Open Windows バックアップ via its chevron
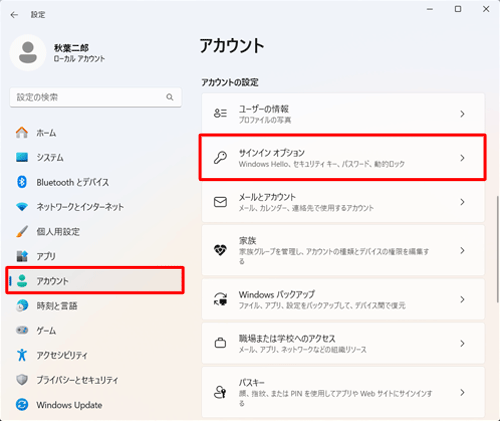 pyautogui.click(x=462, y=299)
